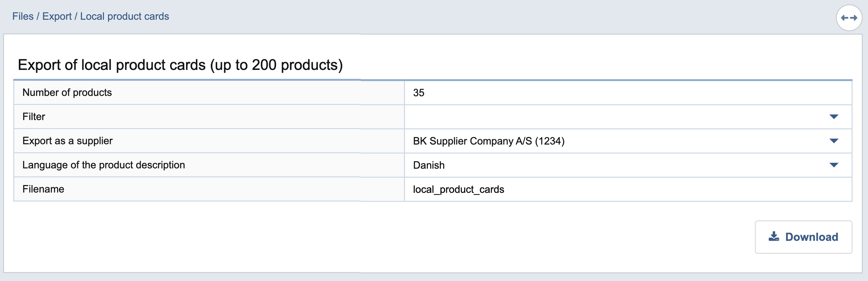Click the Number of products field showing 35
Screen dimensions: 868x281
(x=625, y=93)
